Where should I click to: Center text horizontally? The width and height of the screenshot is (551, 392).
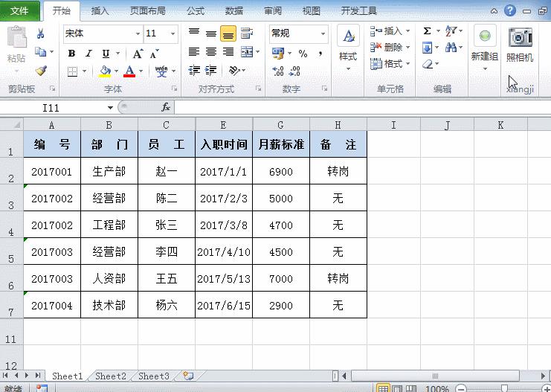coord(211,52)
